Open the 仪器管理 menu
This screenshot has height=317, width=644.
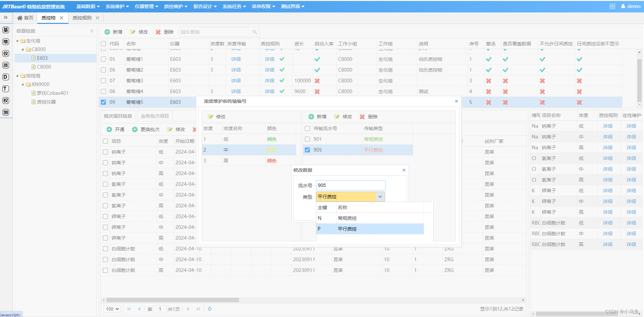coord(147,6)
